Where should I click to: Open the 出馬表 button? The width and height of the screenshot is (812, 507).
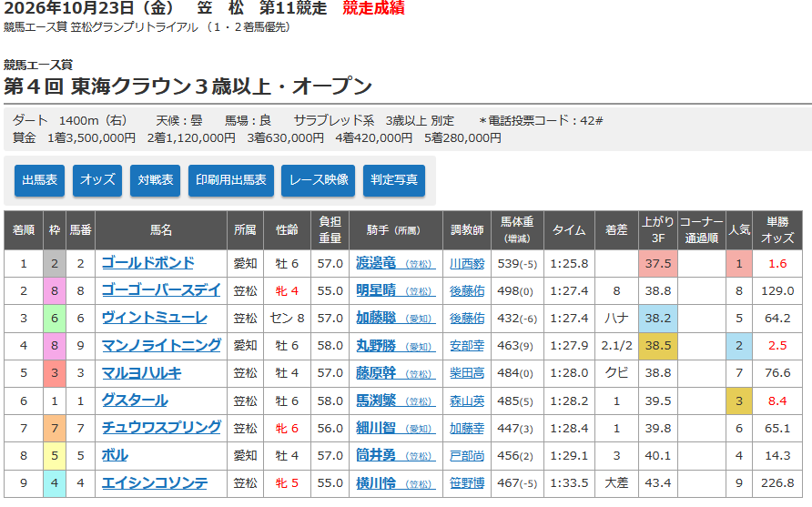(x=39, y=180)
